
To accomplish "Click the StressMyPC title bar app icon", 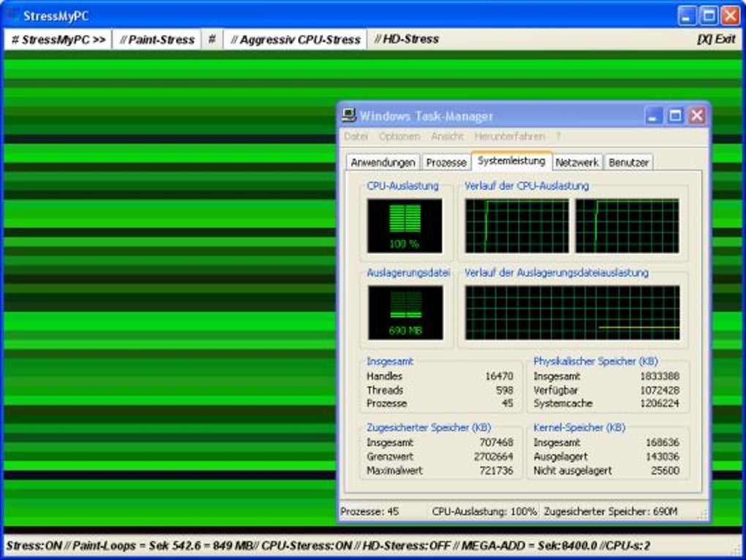I will tap(12, 15).
